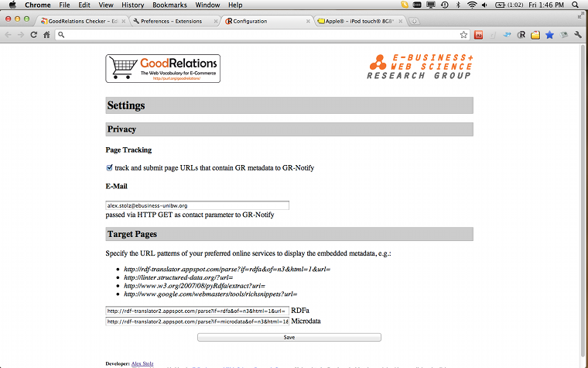Uncheck the page tracking checkbox

click(x=109, y=167)
